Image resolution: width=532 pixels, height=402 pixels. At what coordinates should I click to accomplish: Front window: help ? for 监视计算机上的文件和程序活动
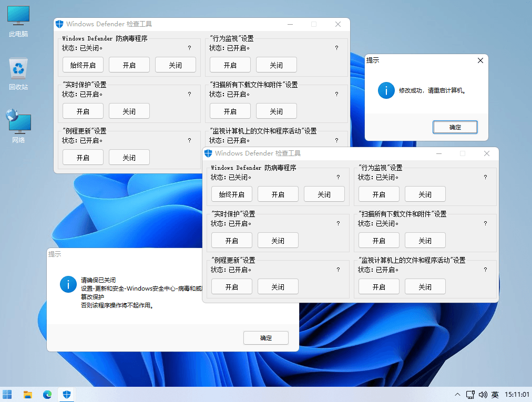click(486, 270)
